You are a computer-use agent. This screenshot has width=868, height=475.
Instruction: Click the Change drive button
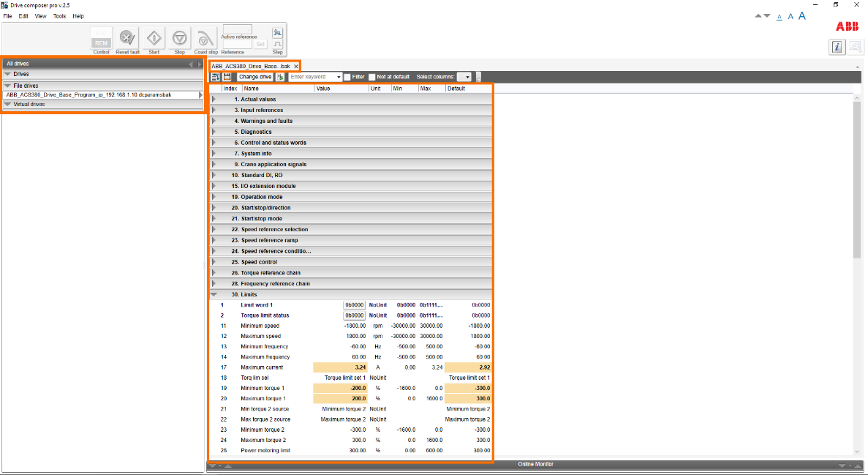255,77
